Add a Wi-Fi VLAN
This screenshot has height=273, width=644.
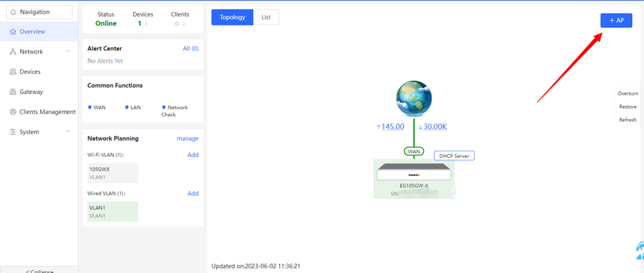coord(193,154)
